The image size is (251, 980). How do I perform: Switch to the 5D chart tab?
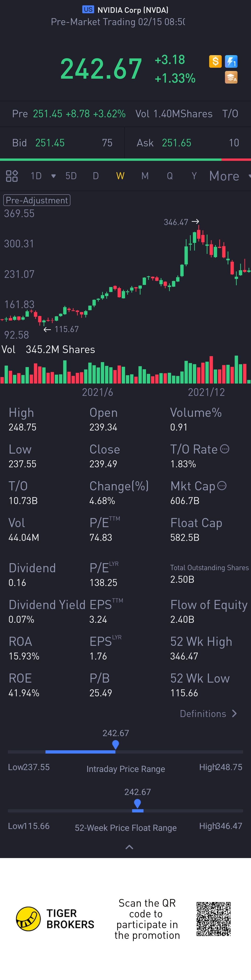pos(71,176)
